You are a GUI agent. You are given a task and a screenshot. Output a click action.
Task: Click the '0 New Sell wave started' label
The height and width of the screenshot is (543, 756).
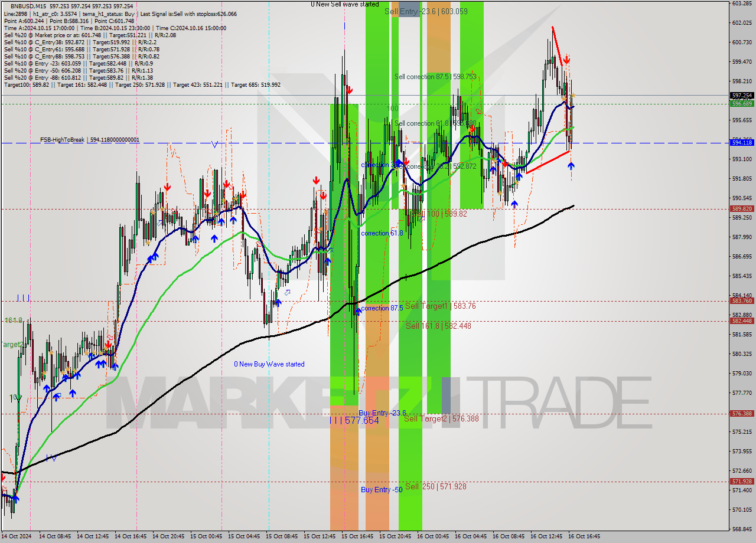tap(345, 4)
